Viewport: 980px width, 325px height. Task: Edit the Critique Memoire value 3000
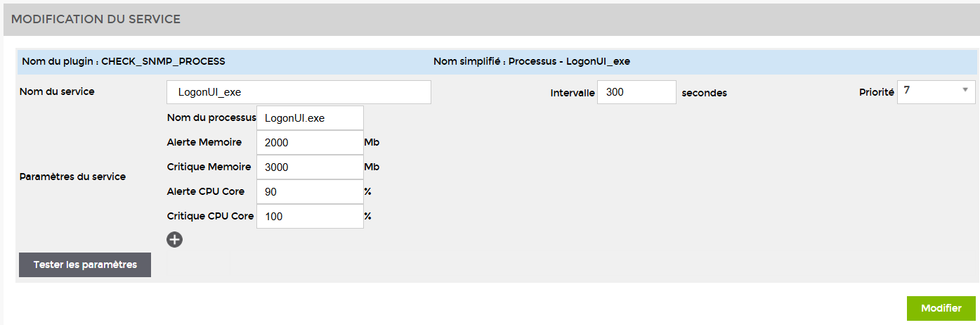tap(310, 167)
